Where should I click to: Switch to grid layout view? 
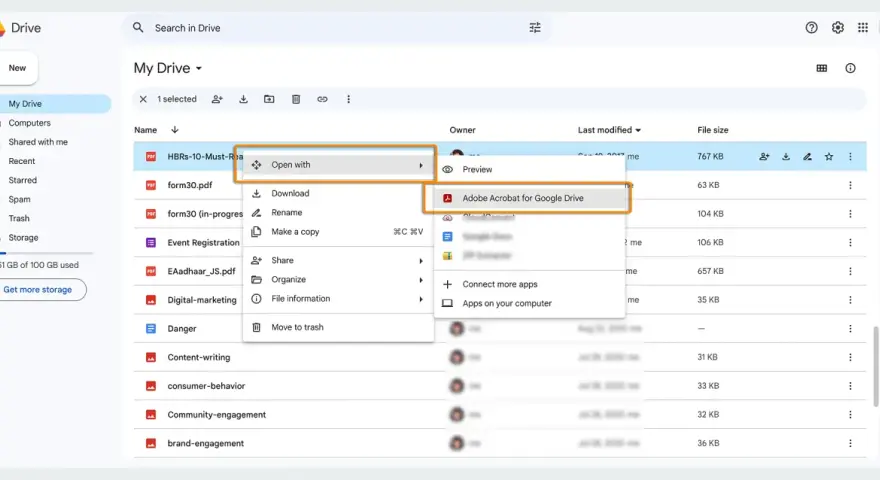[x=822, y=68]
